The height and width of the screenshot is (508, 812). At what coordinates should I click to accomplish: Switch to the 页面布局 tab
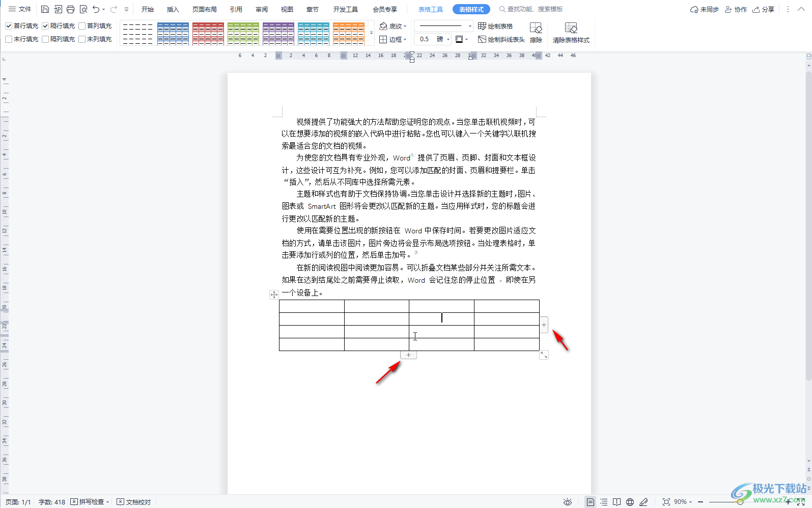click(205, 9)
